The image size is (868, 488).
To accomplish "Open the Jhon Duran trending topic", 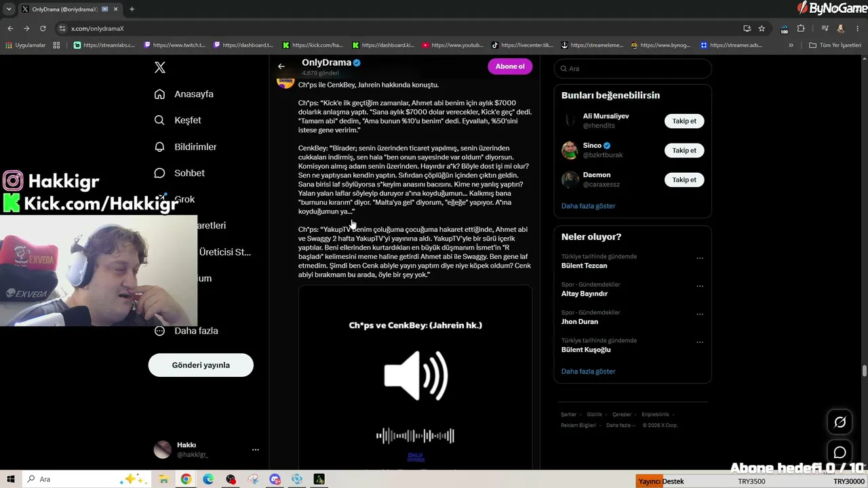I will [581, 321].
